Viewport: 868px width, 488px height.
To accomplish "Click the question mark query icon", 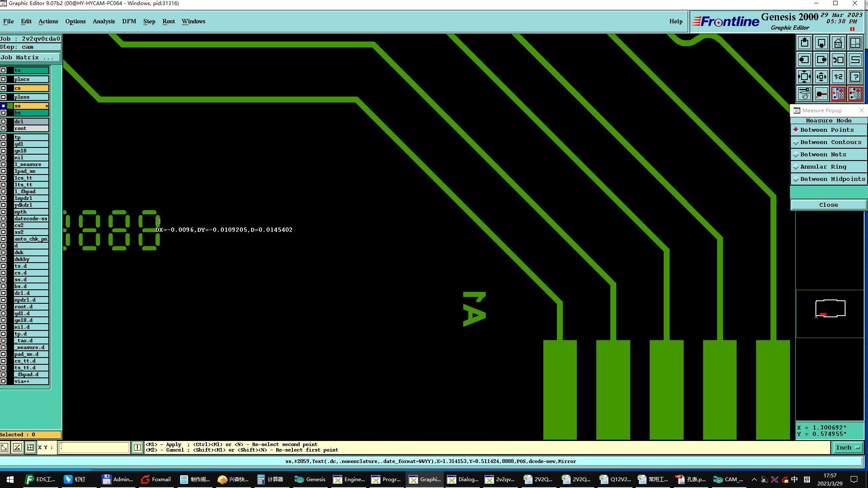I will [855, 77].
